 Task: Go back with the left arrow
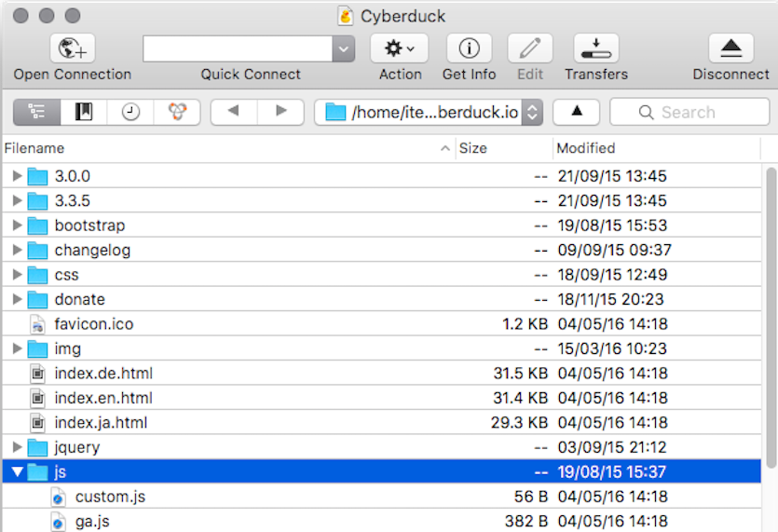[234, 112]
